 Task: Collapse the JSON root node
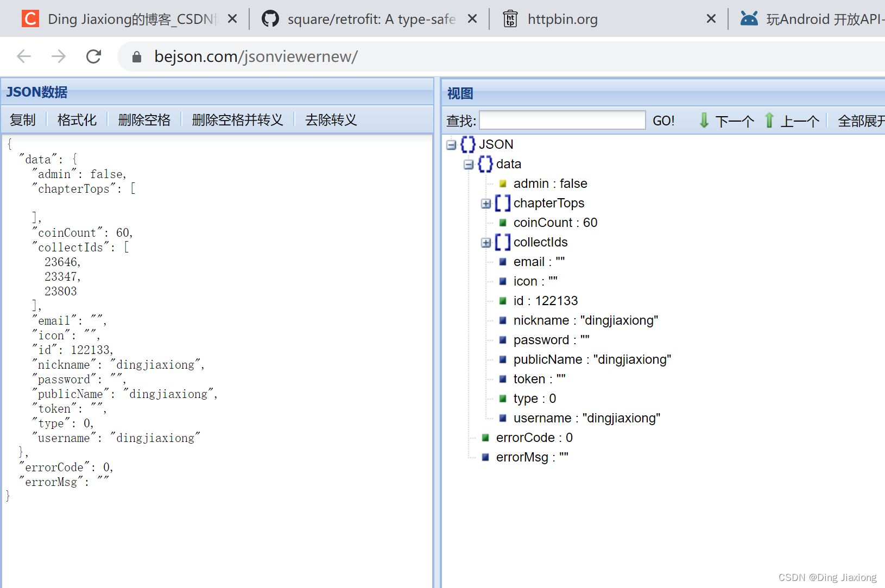[x=451, y=144]
